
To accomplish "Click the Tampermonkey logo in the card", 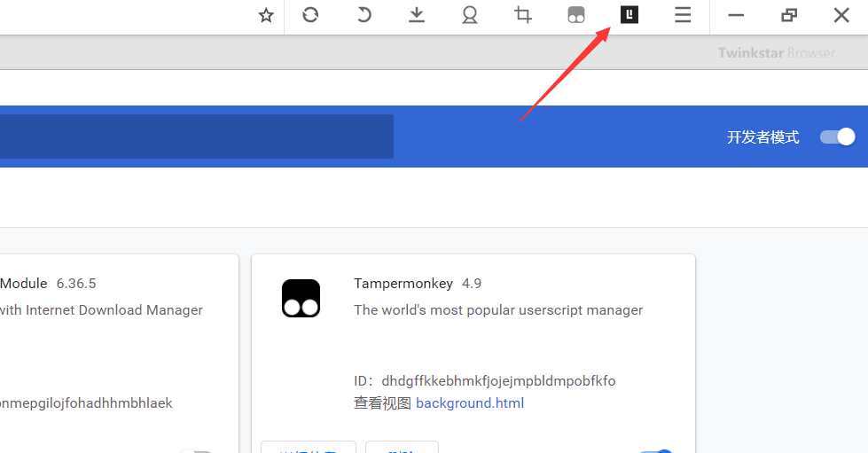I will coord(301,298).
